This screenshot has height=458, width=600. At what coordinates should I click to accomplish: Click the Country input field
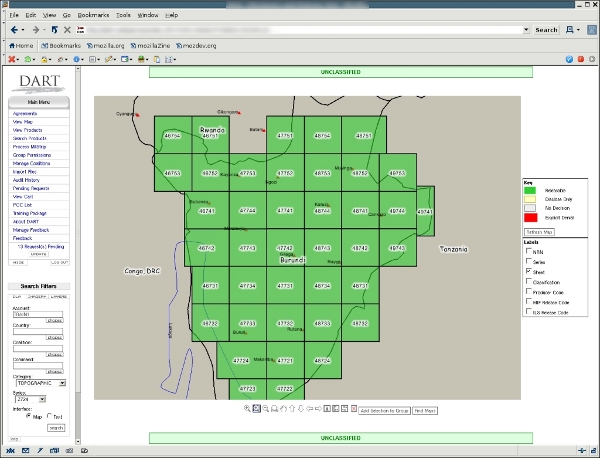tap(38, 331)
